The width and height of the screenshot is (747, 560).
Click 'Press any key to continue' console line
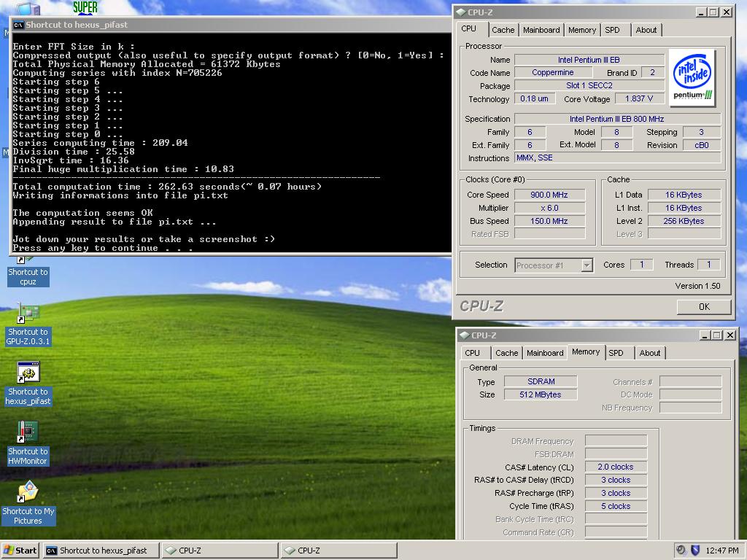pyautogui.click(x=103, y=248)
